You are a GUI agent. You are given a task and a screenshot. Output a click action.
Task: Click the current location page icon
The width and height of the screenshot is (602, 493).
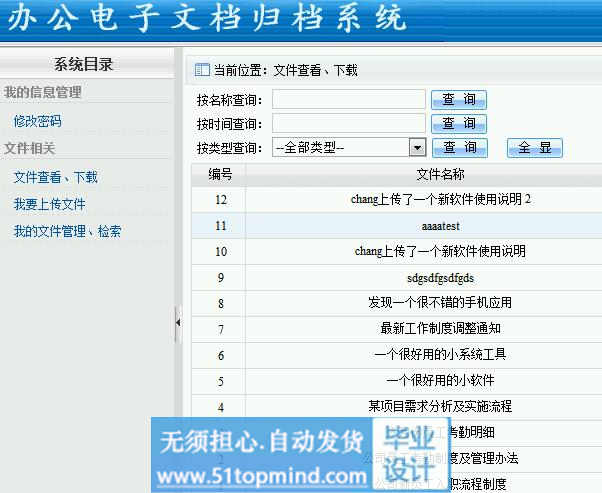(202, 70)
